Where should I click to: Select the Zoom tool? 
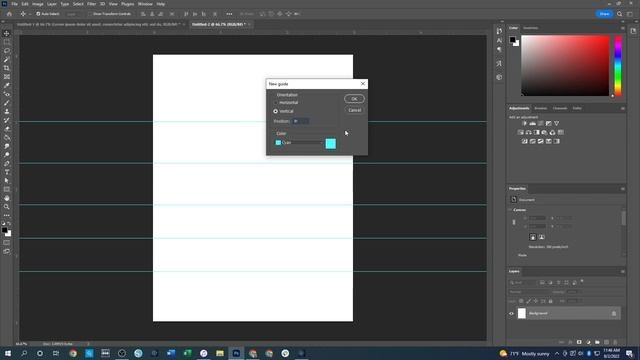point(7,207)
